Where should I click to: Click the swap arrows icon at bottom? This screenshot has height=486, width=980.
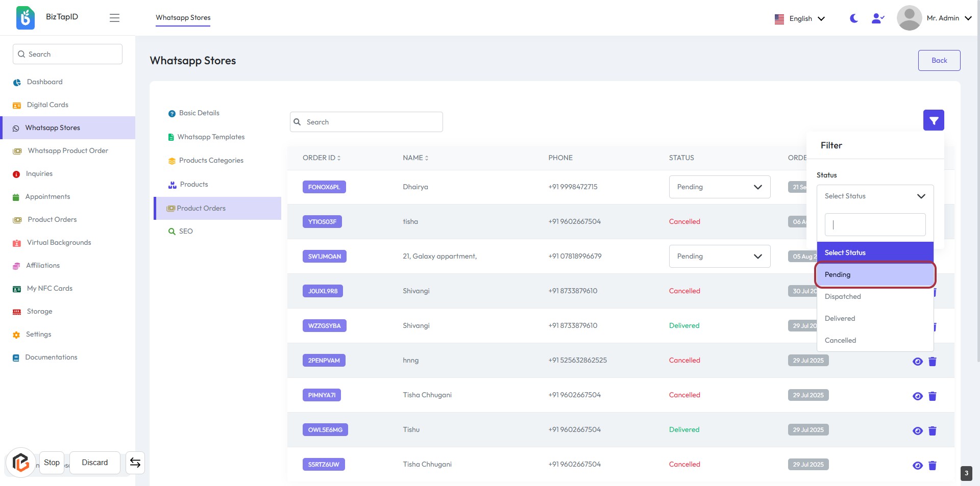(x=135, y=463)
